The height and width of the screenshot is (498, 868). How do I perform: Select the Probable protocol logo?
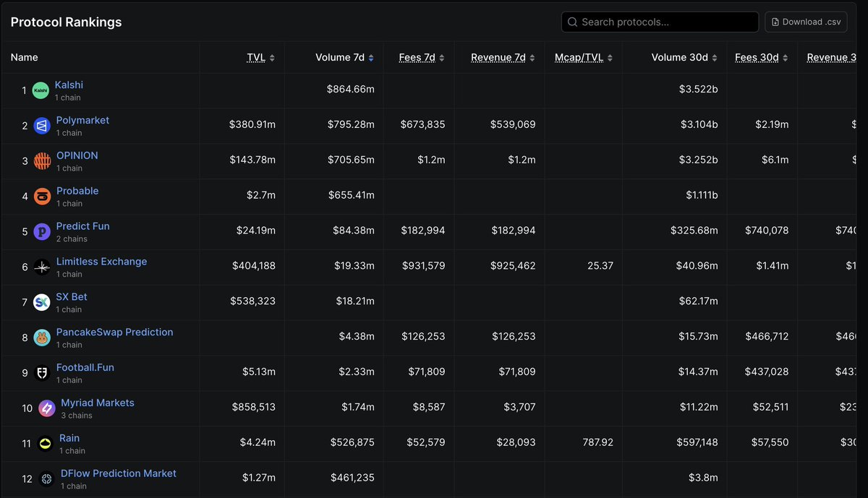click(x=41, y=196)
